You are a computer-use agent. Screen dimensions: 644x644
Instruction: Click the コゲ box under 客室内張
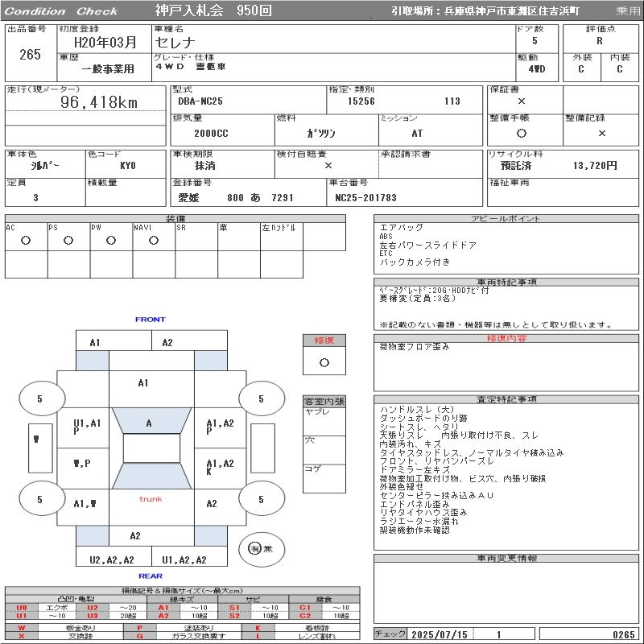(x=324, y=478)
